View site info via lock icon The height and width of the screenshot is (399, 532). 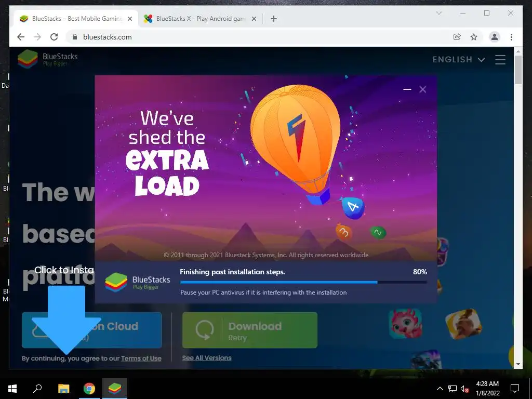coord(75,37)
